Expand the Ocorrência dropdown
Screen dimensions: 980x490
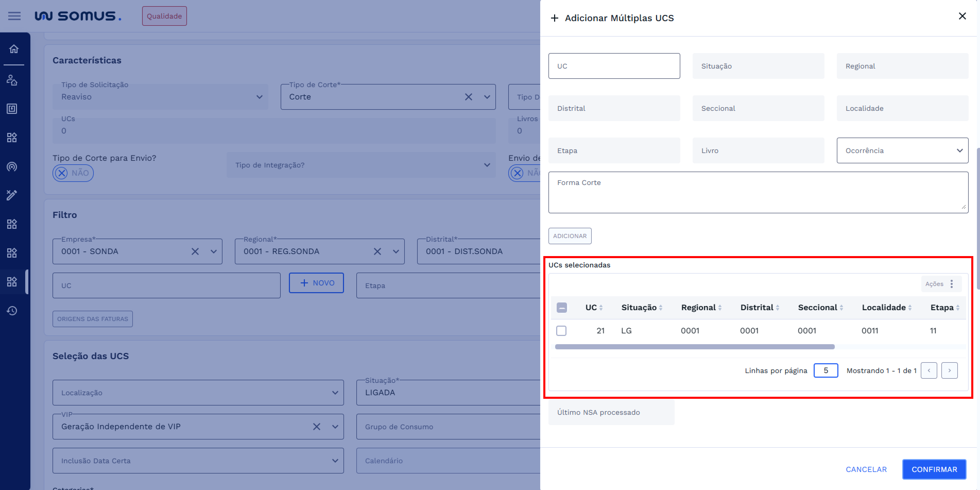pos(902,151)
